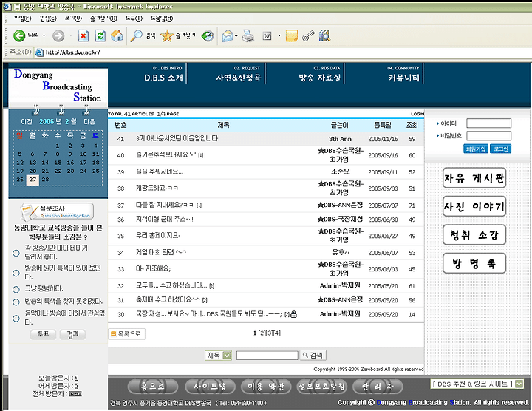
Task: Select survey option 방송에 뭔가 특색이 있어 보인다
Action: [x=16, y=273]
